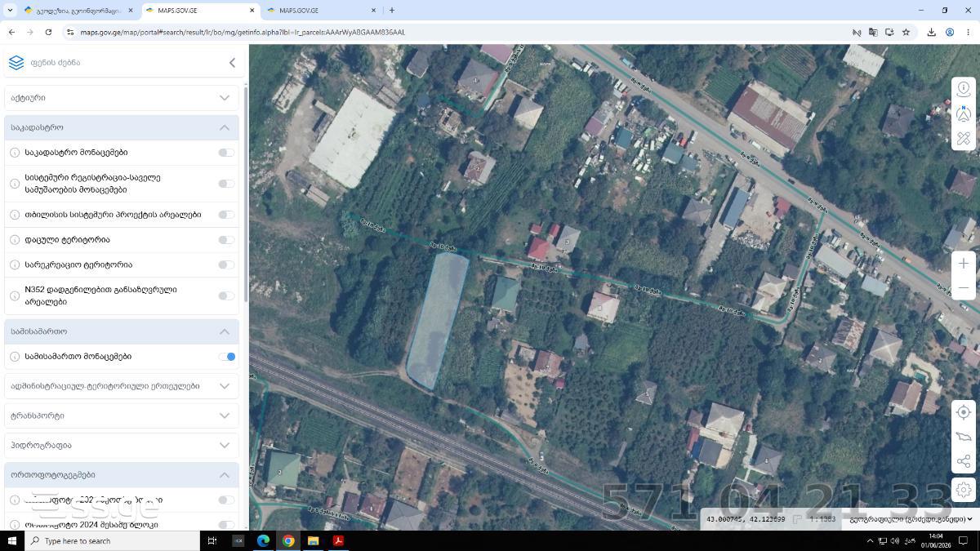This screenshot has width=980, height=551.
Task: Toggle საკადასტრო მონაცემები layer on
Action: (226, 153)
